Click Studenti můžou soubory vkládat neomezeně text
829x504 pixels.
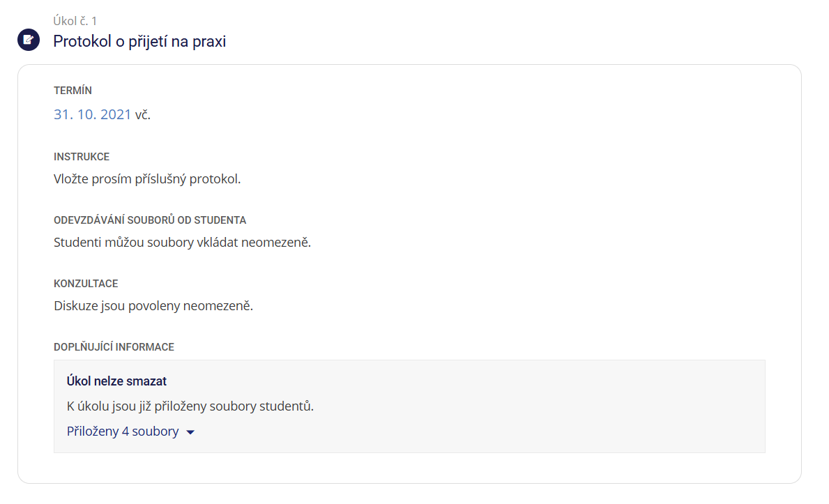pyautogui.click(x=182, y=243)
